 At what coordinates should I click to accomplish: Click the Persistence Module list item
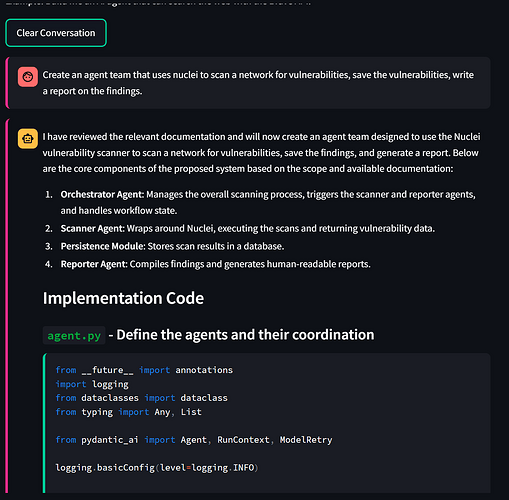172,246
